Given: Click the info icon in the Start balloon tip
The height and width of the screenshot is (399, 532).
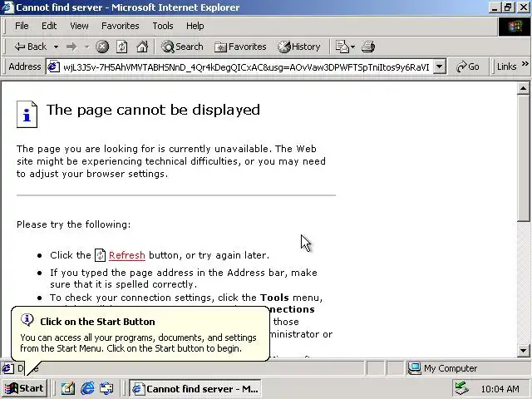Looking at the screenshot, I should 27,319.
